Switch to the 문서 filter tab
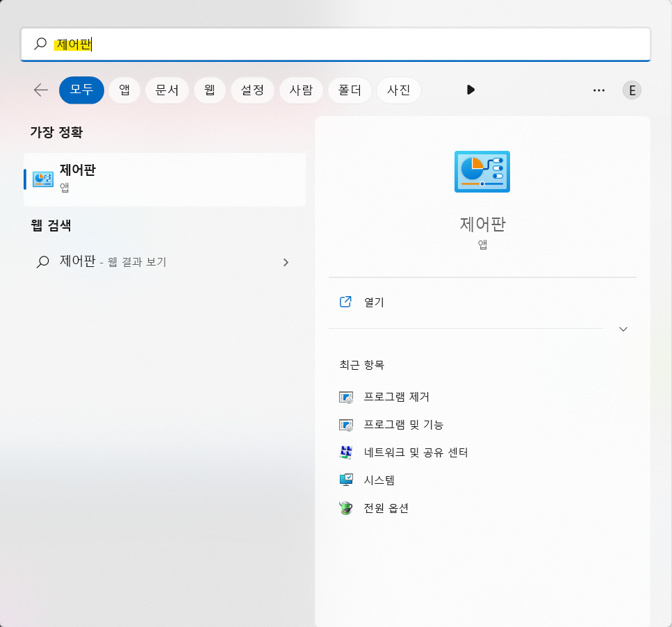Viewport: 672px width, 627px height. [167, 90]
